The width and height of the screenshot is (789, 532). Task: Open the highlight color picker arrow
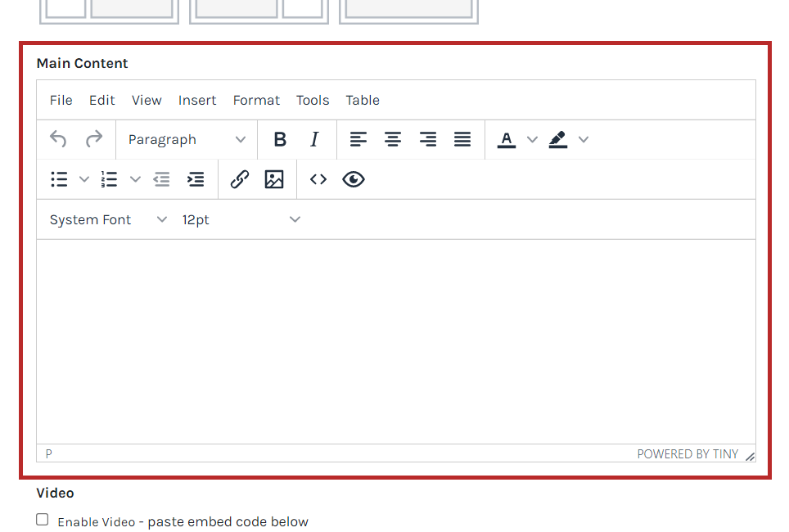[x=584, y=139]
